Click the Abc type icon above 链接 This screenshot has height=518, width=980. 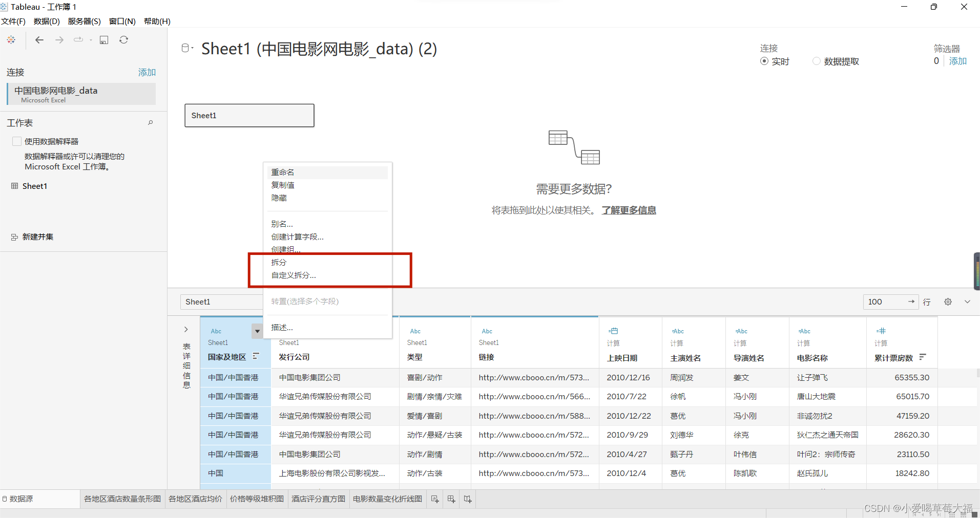tap(487, 331)
